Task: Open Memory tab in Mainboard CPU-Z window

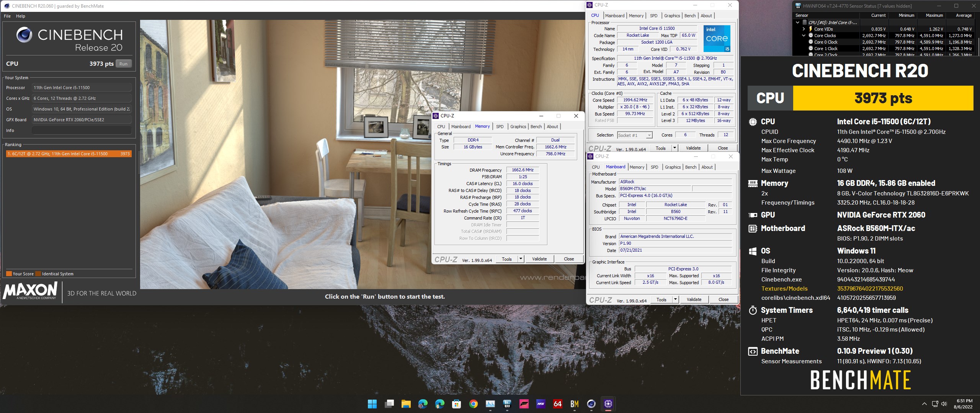Action: (x=637, y=167)
